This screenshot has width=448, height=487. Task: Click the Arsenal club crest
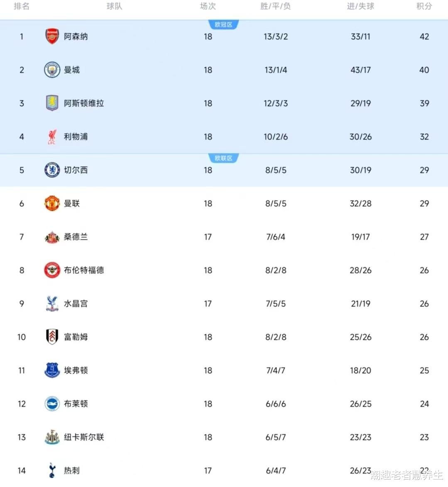[52, 37]
